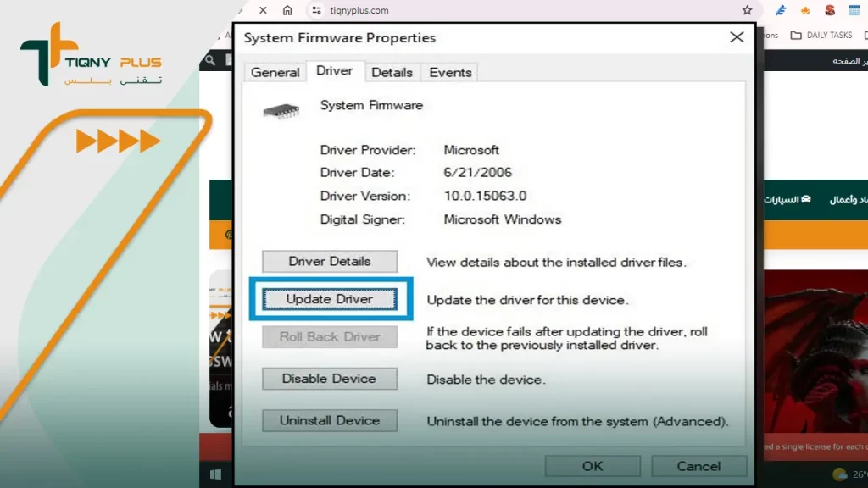The height and width of the screenshot is (488, 868).
Task: Click the Update Driver button
Action: (330, 299)
